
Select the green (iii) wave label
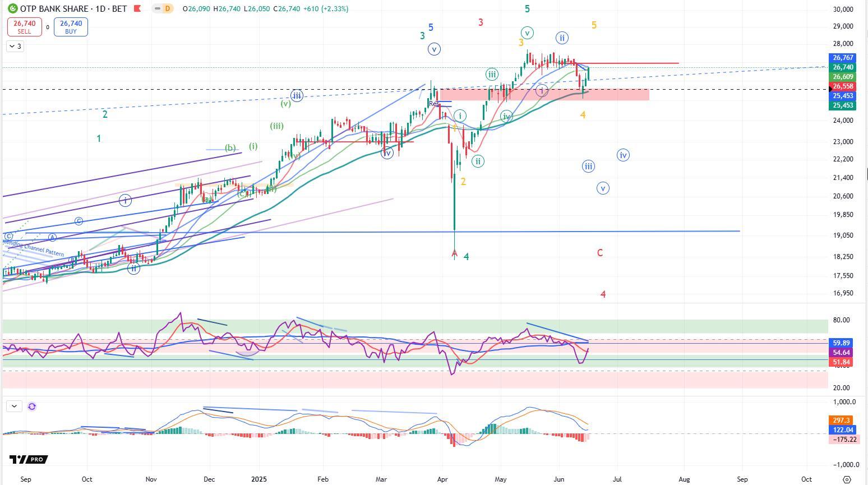pos(276,126)
